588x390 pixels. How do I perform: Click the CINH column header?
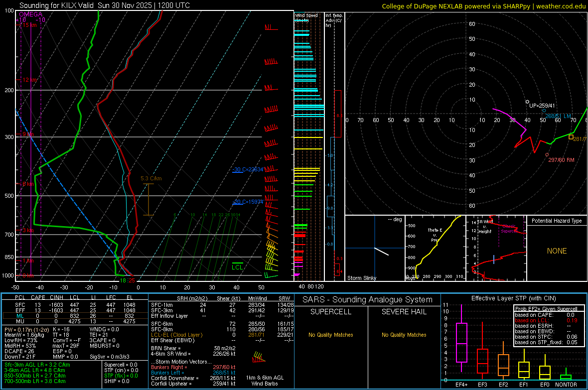point(56,297)
